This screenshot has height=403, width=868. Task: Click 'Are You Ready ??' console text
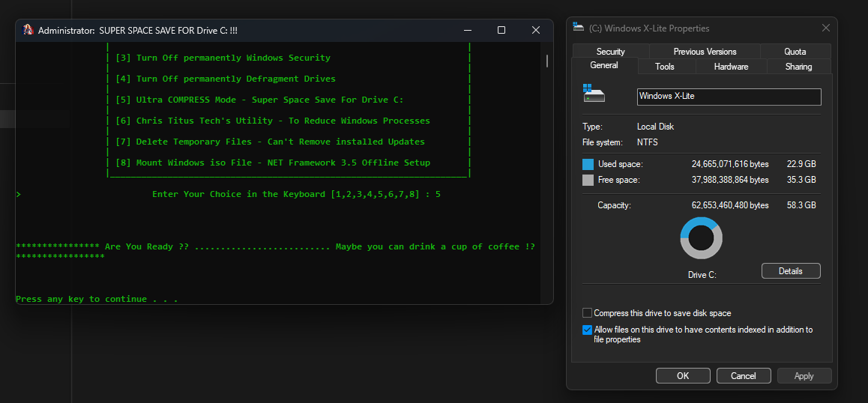[147, 246]
